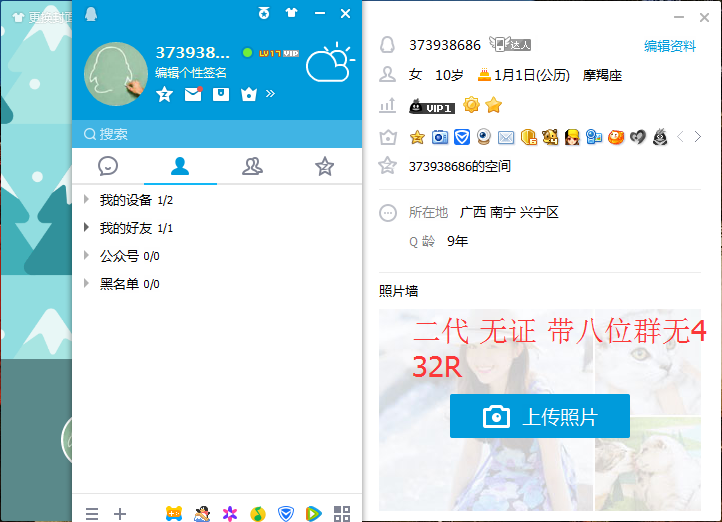The height and width of the screenshot is (522, 722).
Task: Click the envelope badge in profile row
Action: [x=506, y=137]
